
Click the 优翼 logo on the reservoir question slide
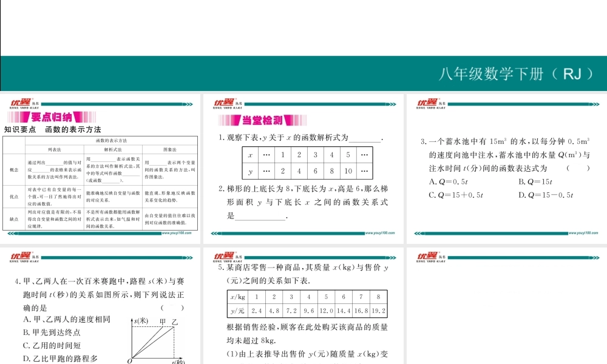[x=428, y=103]
